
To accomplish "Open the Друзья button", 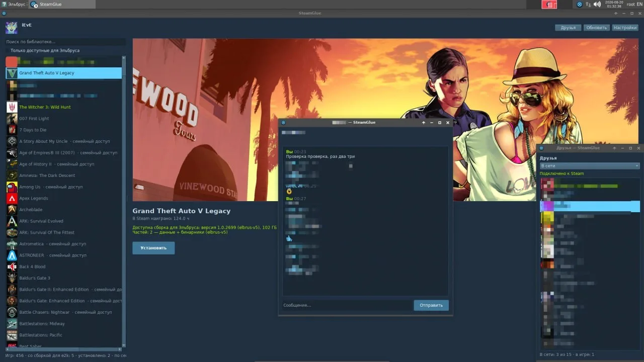I will (x=568, y=28).
